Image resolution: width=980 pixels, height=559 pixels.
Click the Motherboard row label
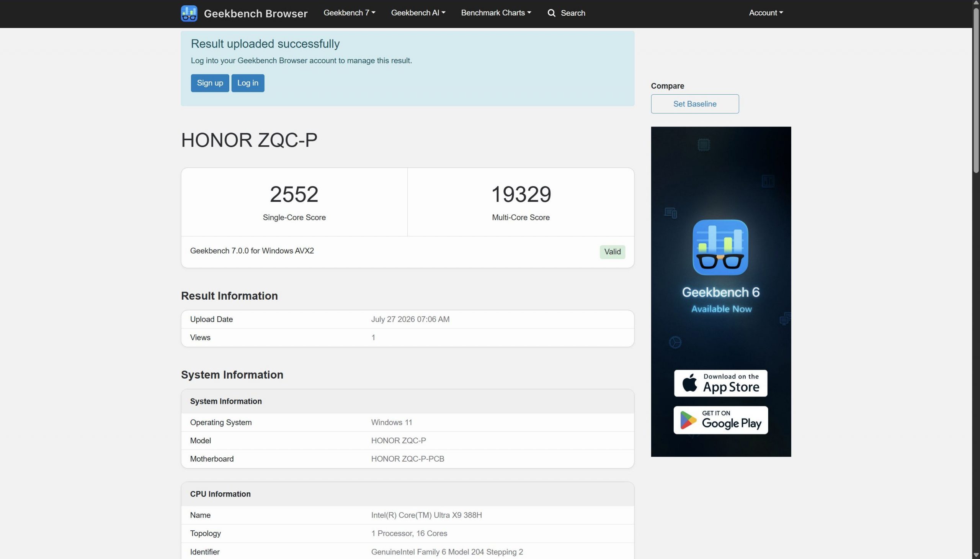[x=211, y=459]
